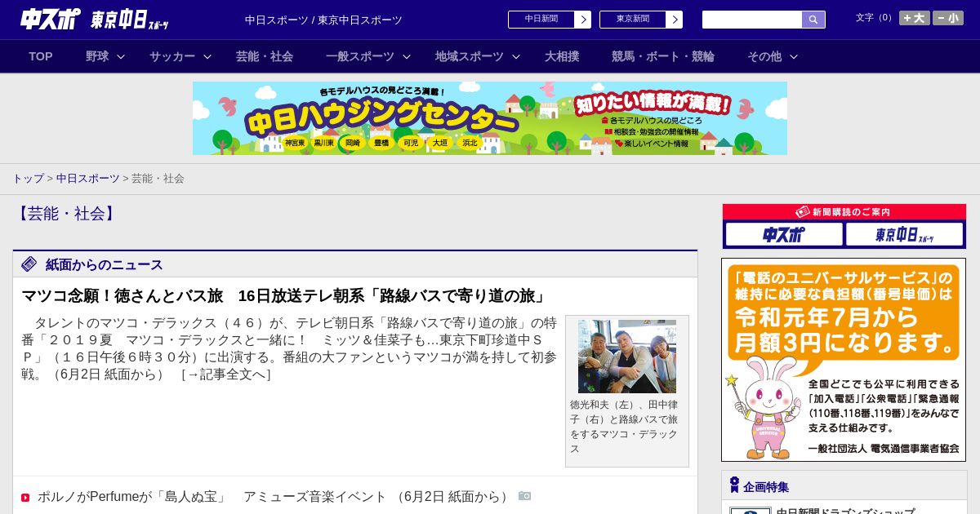
Task: Expand the 野球 dropdown chevron
Action: click(121, 57)
